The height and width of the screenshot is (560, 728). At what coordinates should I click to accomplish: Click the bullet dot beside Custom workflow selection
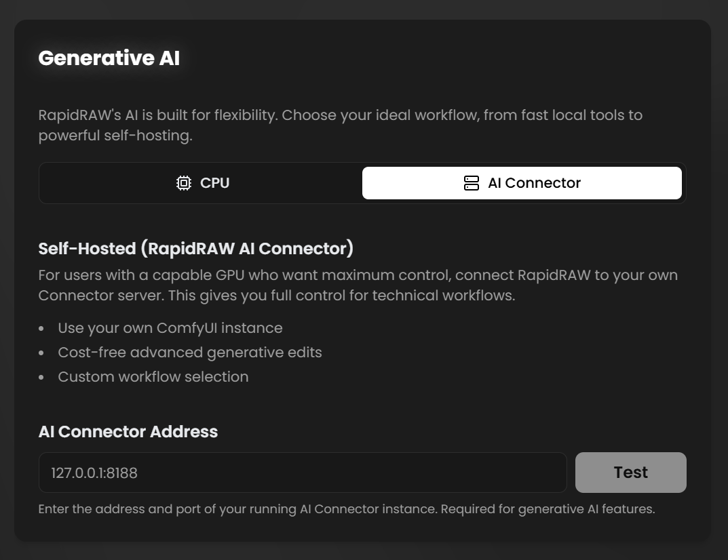41,377
